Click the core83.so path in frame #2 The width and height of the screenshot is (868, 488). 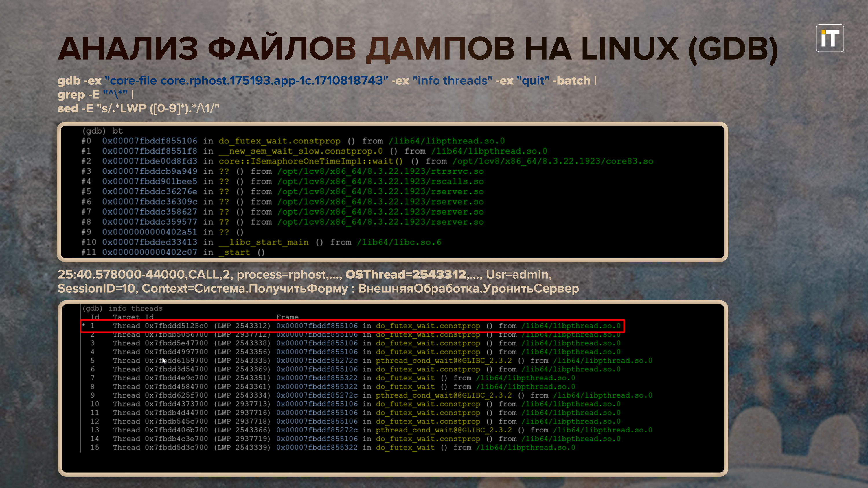click(x=553, y=161)
